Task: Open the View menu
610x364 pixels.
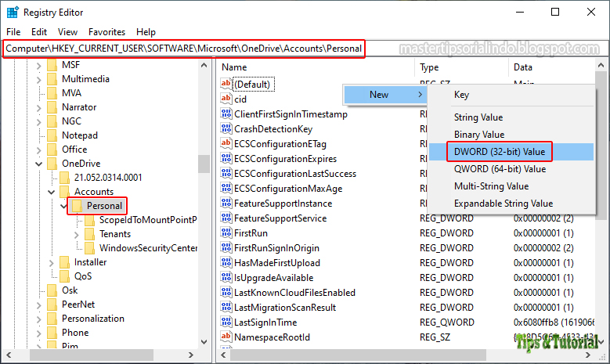Action: click(x=67, y=32)
